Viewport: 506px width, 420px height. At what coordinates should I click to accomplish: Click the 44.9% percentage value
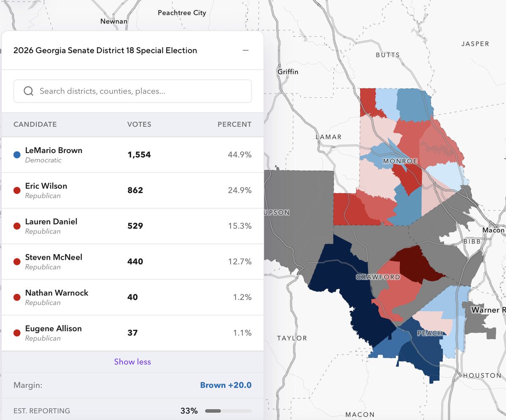click(x=240, y=155)
